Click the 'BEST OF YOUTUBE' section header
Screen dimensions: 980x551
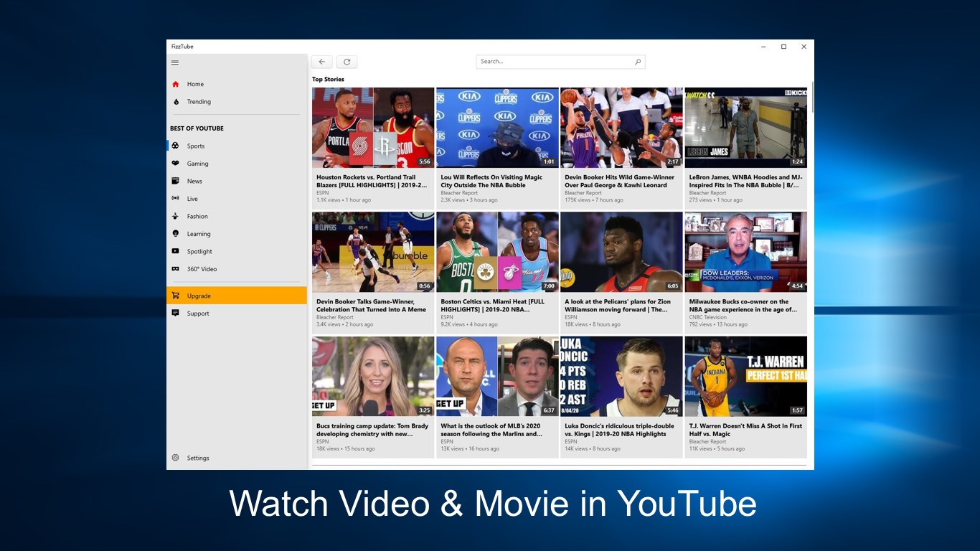(197, 128)
